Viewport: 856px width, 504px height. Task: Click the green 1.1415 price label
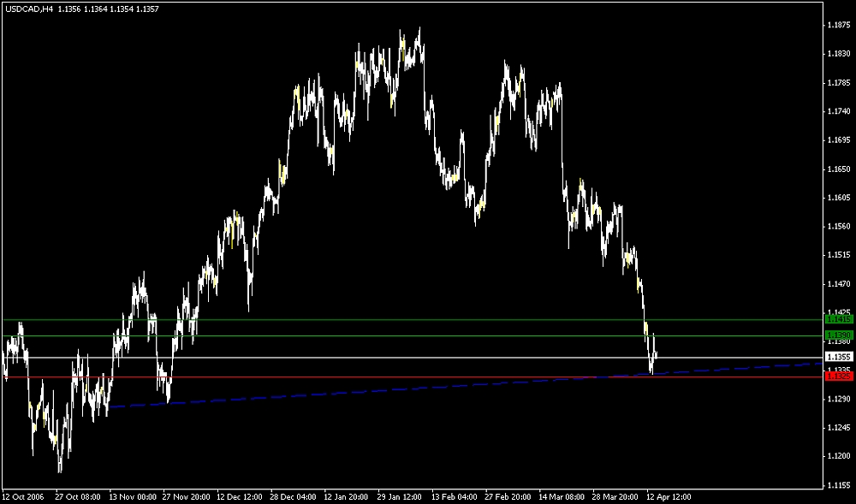[839, 319]
